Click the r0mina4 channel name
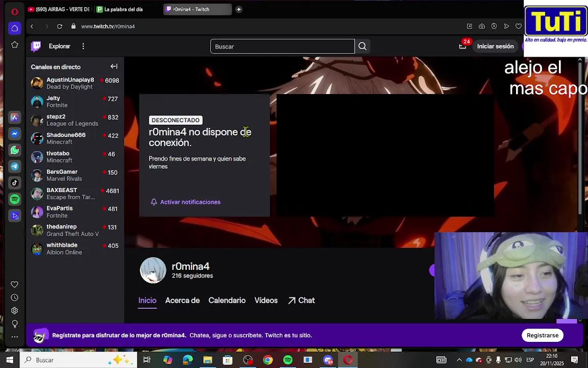This screenshot has height=368, width=588. coord(190,266)
